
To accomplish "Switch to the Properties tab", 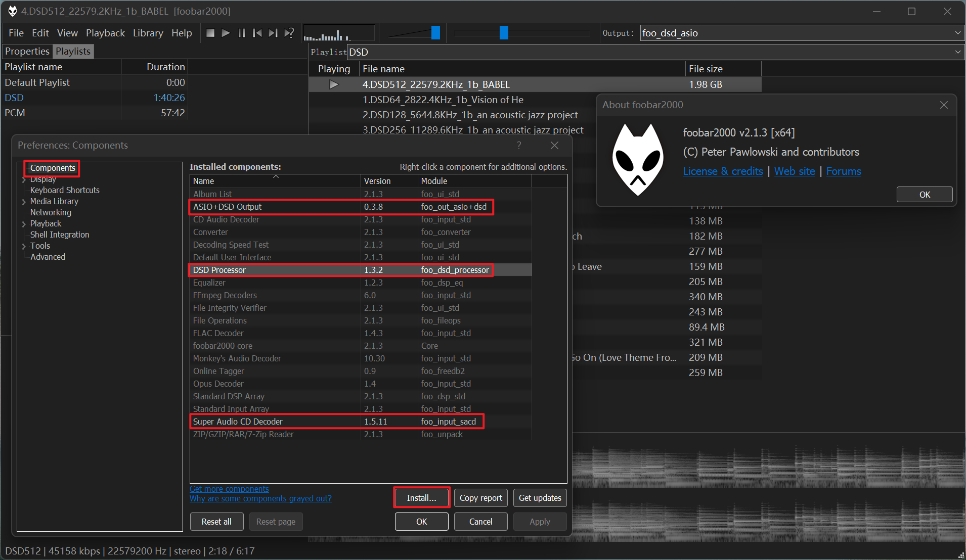I will pyautogui.click(x=27, y=51).
